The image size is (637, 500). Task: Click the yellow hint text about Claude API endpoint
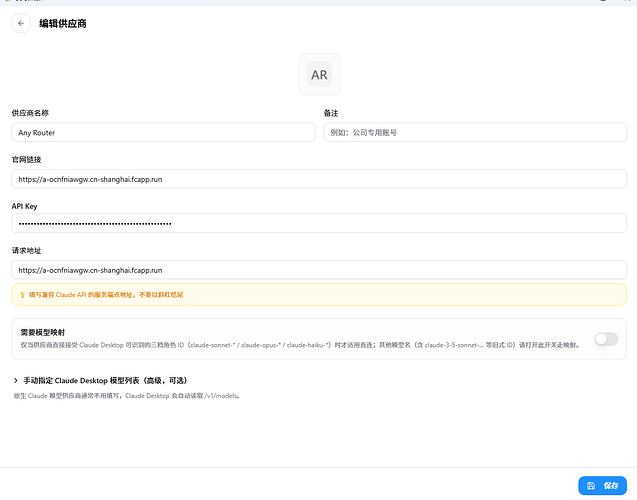(106, 295)
